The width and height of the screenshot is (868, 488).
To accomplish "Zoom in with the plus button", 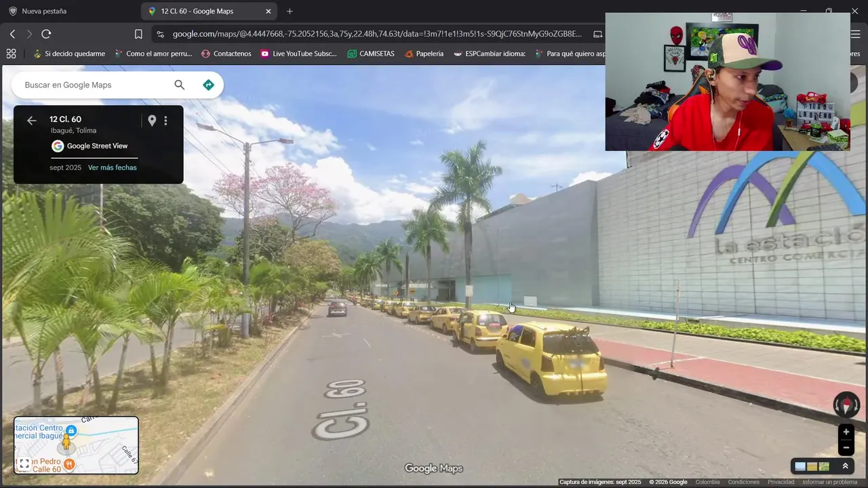I will click(846, 432).
